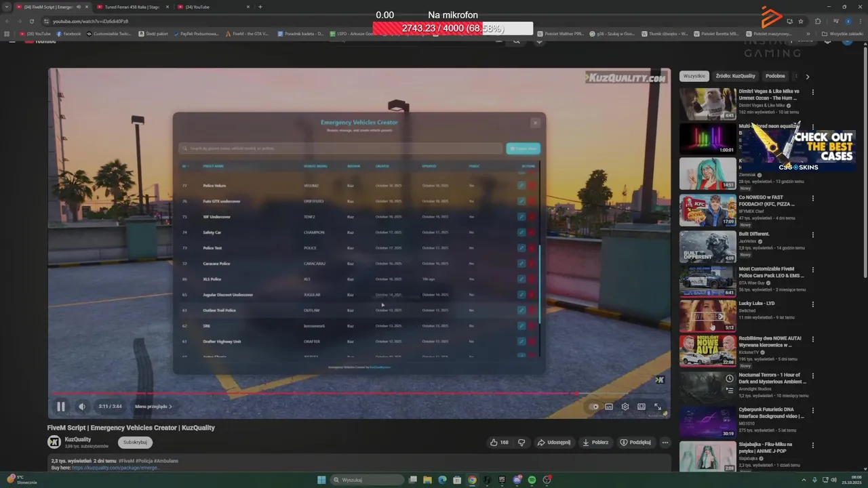868x488 pixels.
Task: Open the 'Wszystkie zakładki' bookmarks folder
Action: click(x=843, y=34)
